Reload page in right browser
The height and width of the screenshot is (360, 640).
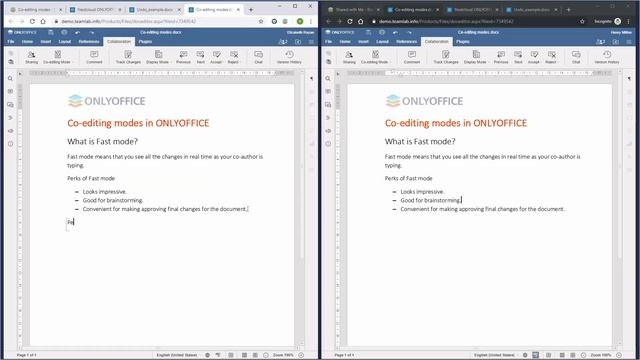350,21
